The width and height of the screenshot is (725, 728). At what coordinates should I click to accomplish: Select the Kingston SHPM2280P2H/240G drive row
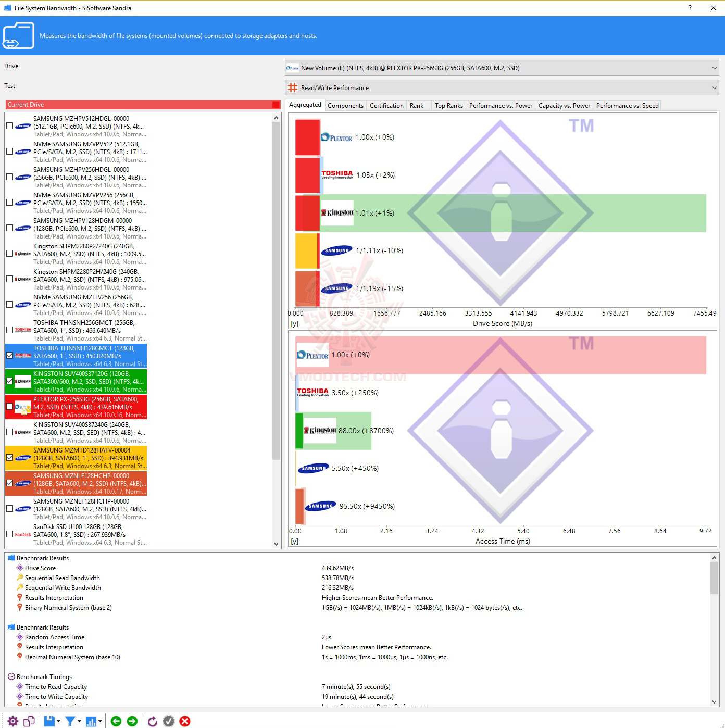76,280
